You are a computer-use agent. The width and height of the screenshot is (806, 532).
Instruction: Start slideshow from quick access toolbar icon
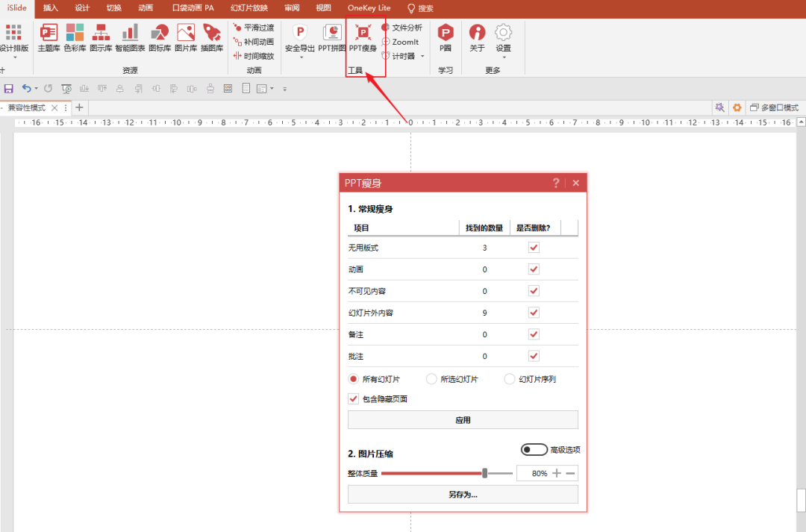click(x=66, y=89)
